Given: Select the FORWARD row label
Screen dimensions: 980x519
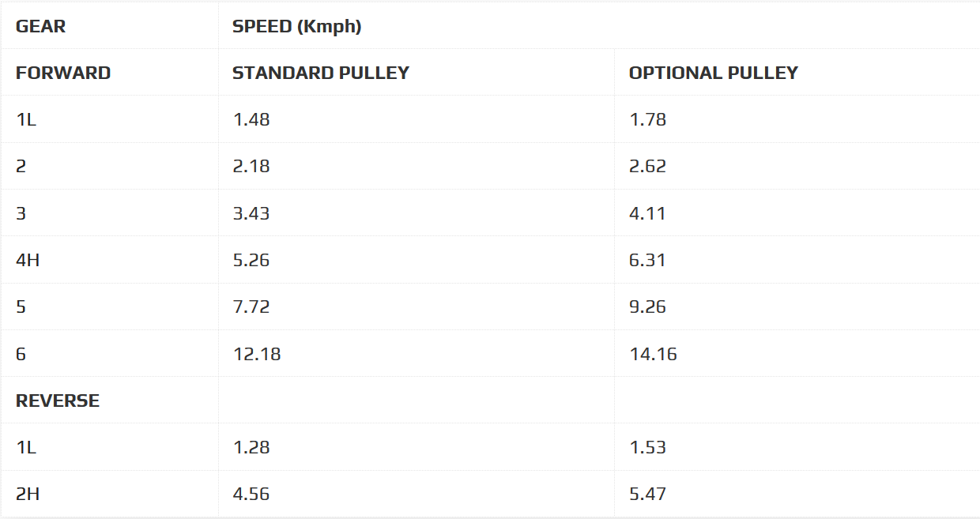Looking at the screenshot, I should pos(63,73).
